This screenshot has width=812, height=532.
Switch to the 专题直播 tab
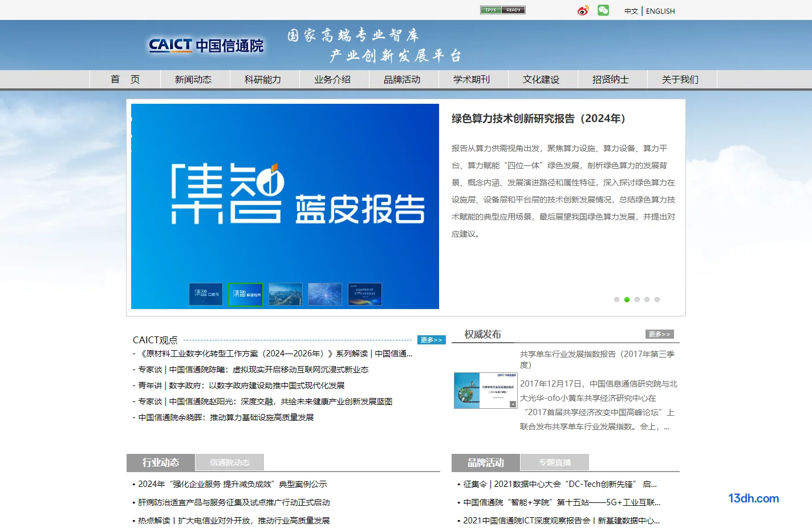(x=555, y=462)
